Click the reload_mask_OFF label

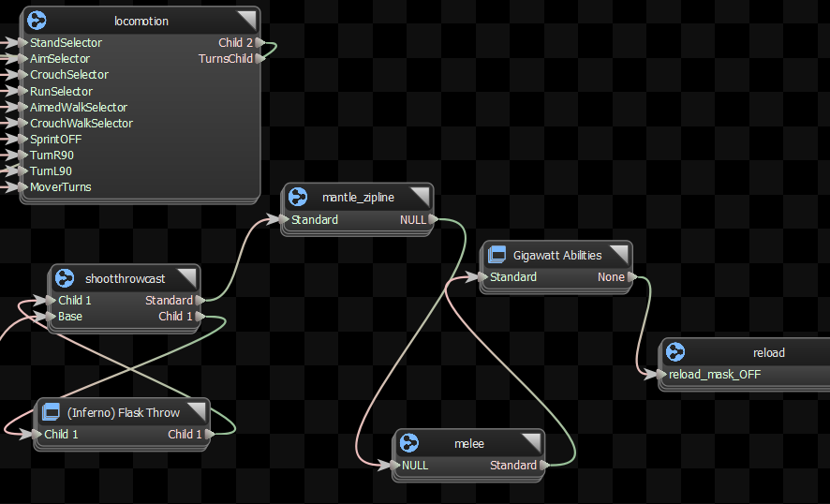coord(715,375)
